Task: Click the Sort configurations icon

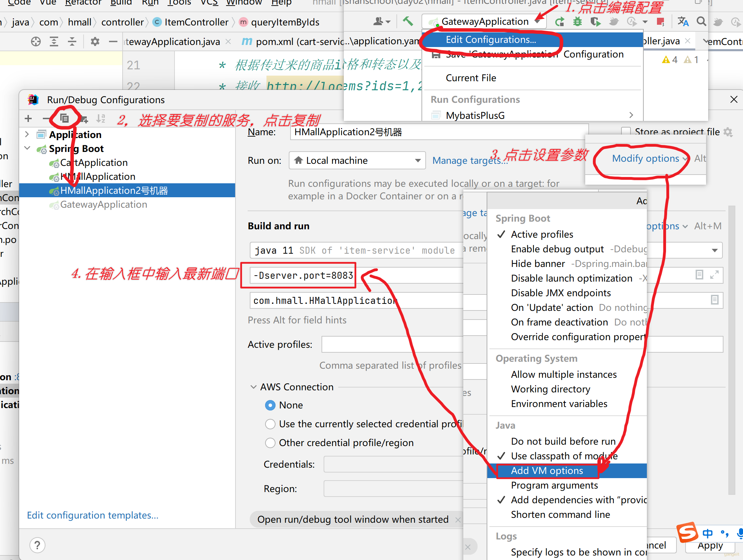Action: coord(101,119)
